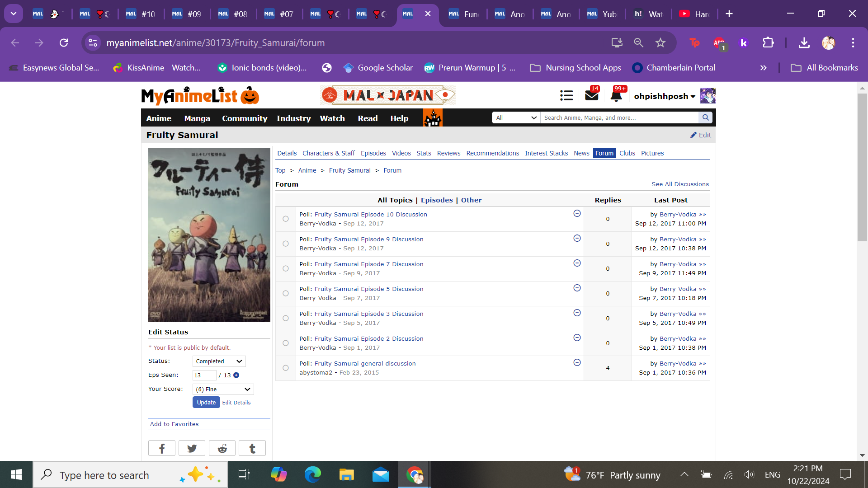Click the Update button
The height and width of the screenshot is (488, 868).
pyautogui.click(x=206, y=402)
